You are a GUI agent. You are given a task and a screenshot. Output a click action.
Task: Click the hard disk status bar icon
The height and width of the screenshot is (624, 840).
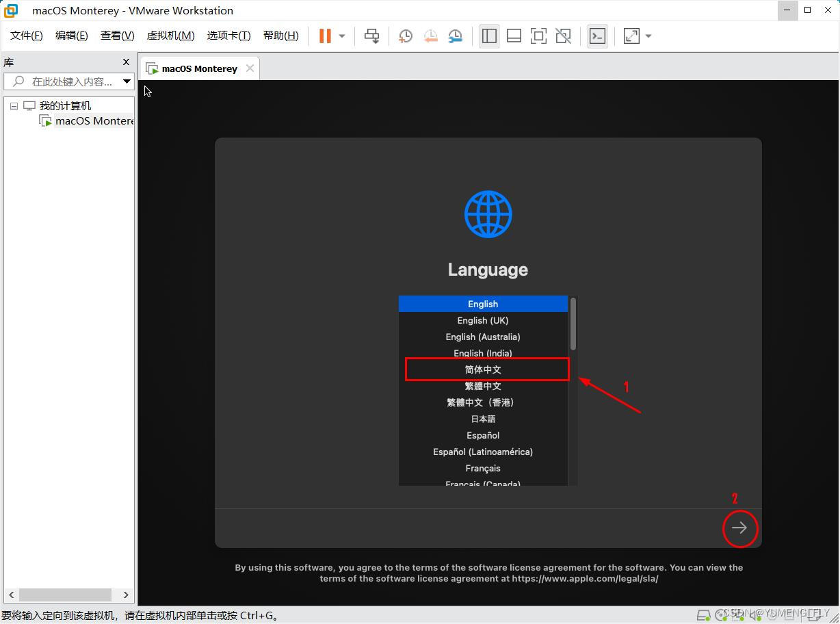coord(703,614)
